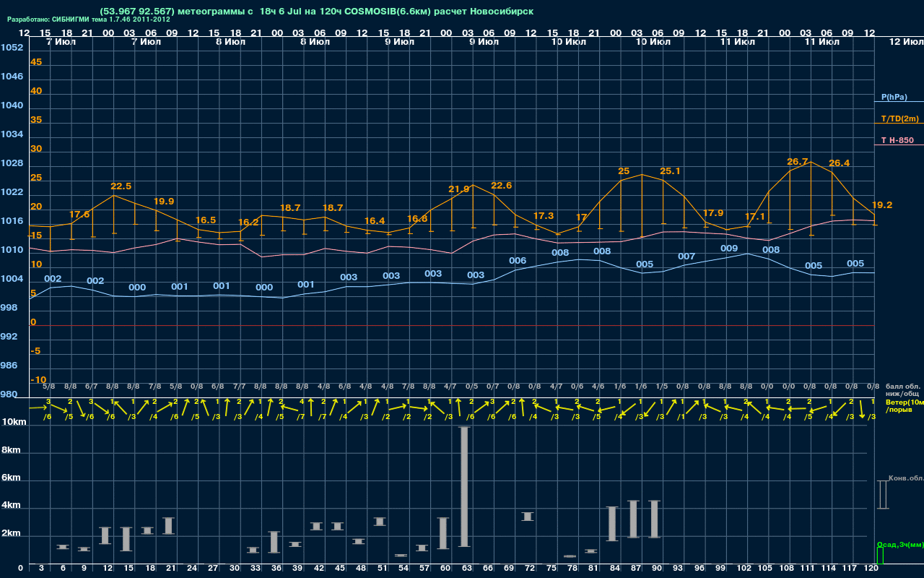Click the 'Осад,3ч(мм)' precipitation legend label
This screenshot has width=924, height=578.
(x=899, y=544)
